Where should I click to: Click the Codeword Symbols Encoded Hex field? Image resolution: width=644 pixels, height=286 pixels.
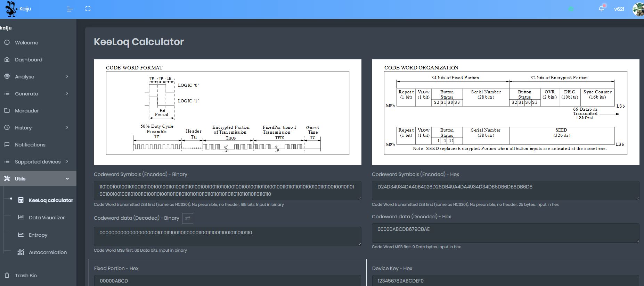[505, 190]
